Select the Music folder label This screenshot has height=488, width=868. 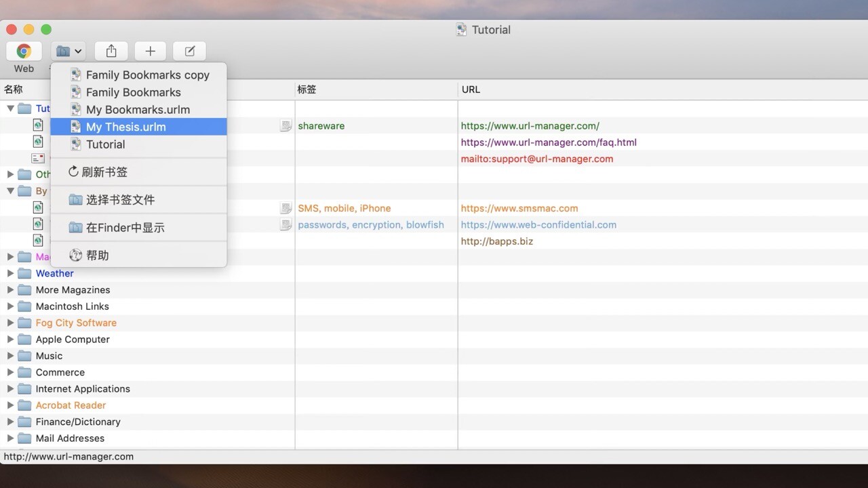[x=49, y=356]
